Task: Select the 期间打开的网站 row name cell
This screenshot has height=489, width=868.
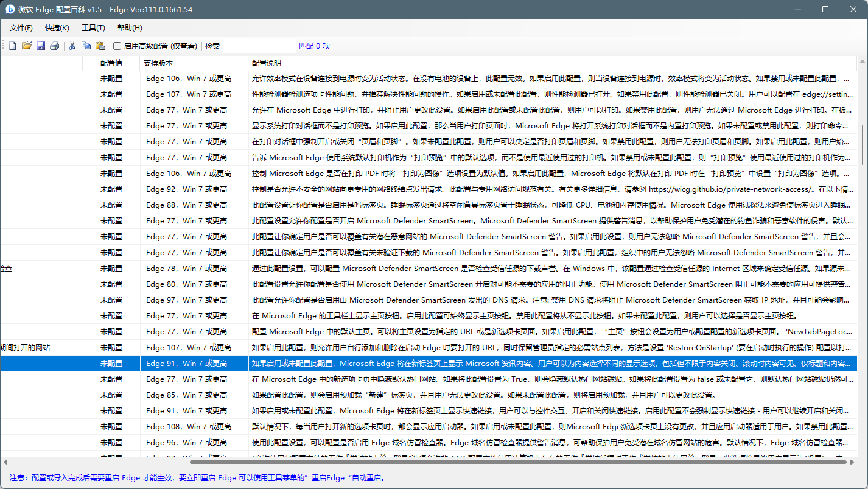Action: click(41, 347)
